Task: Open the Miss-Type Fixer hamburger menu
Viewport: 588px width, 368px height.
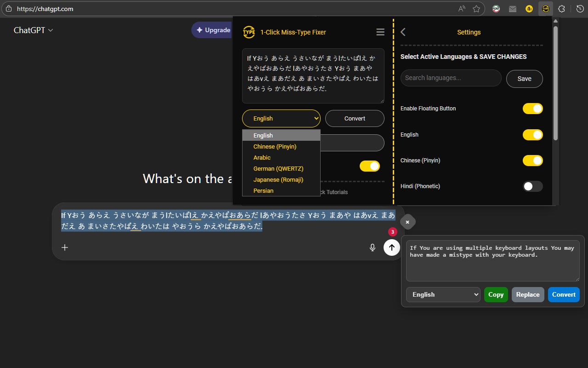Action: pos(380,32)
